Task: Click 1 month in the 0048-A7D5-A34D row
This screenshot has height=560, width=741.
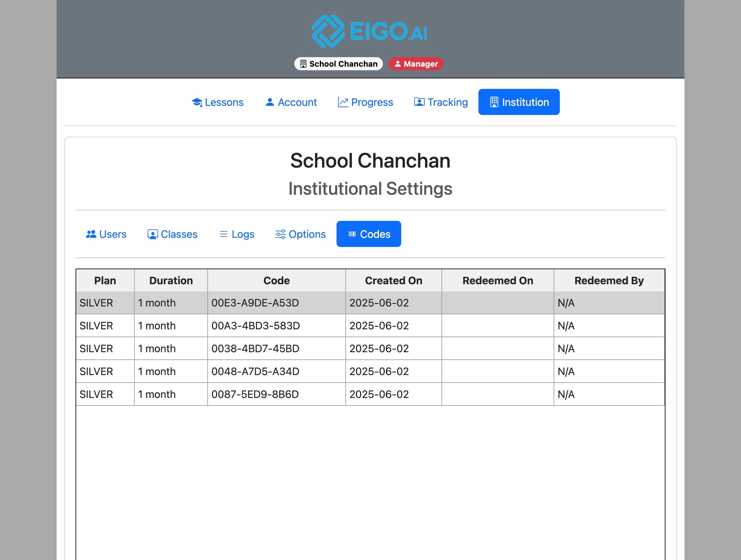Action: click(157, 371)
